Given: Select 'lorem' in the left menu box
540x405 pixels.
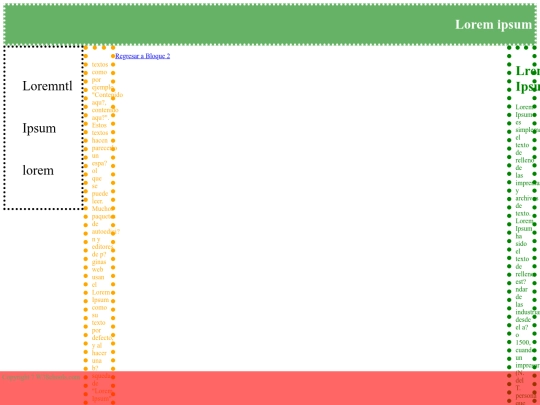Looking at the screenshot, I should 38,170.
